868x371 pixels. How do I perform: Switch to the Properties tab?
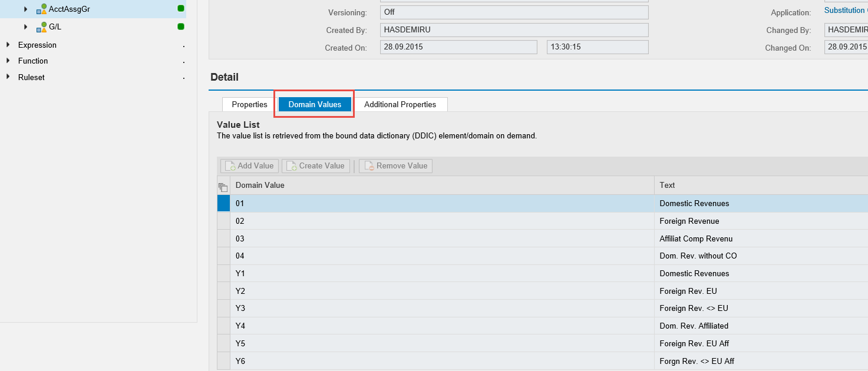249,104
